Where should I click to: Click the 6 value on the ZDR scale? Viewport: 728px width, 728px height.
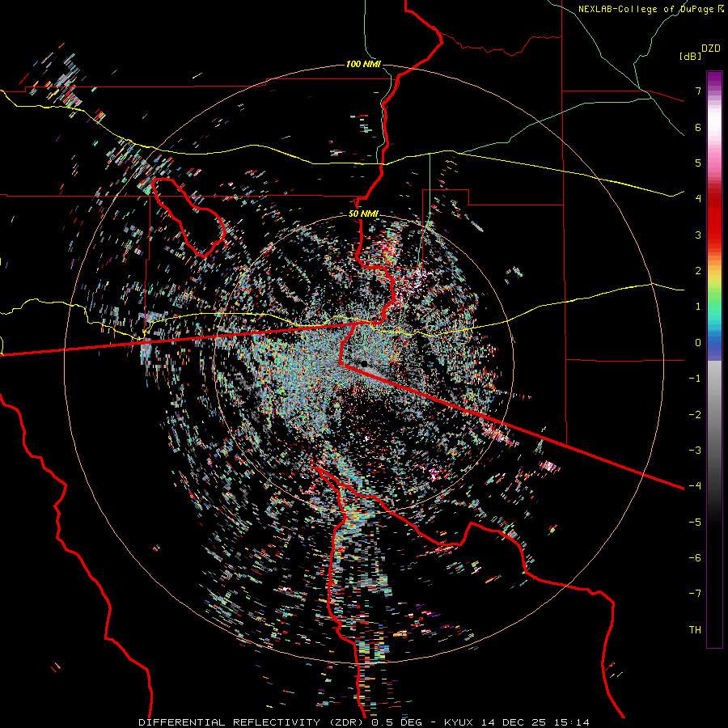click(698, 127)
